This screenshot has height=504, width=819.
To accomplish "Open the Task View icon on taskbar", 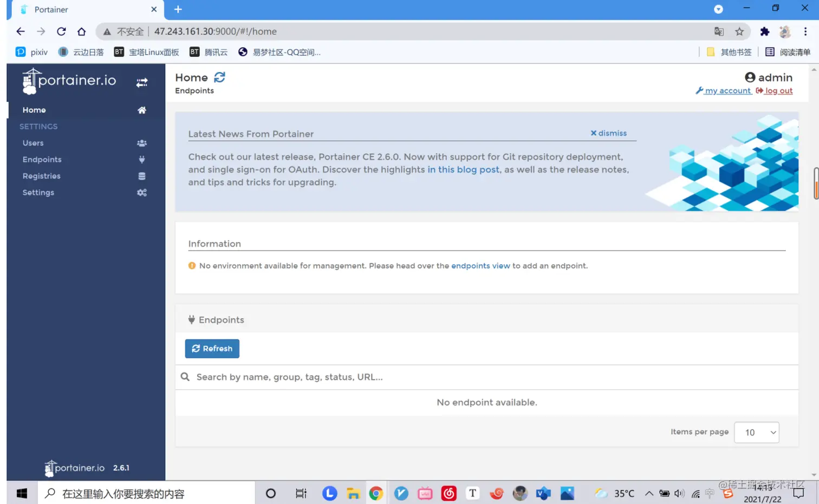I will tap(301, 493).
